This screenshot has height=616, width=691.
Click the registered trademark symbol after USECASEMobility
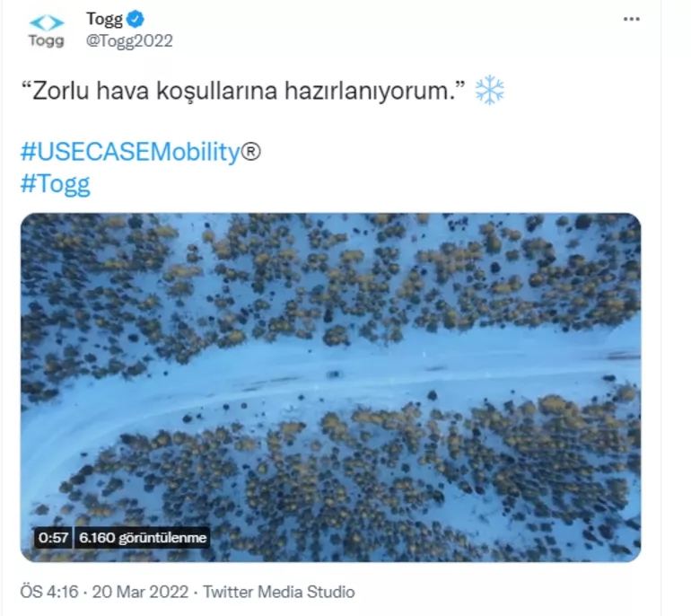(x=251, y=152)
